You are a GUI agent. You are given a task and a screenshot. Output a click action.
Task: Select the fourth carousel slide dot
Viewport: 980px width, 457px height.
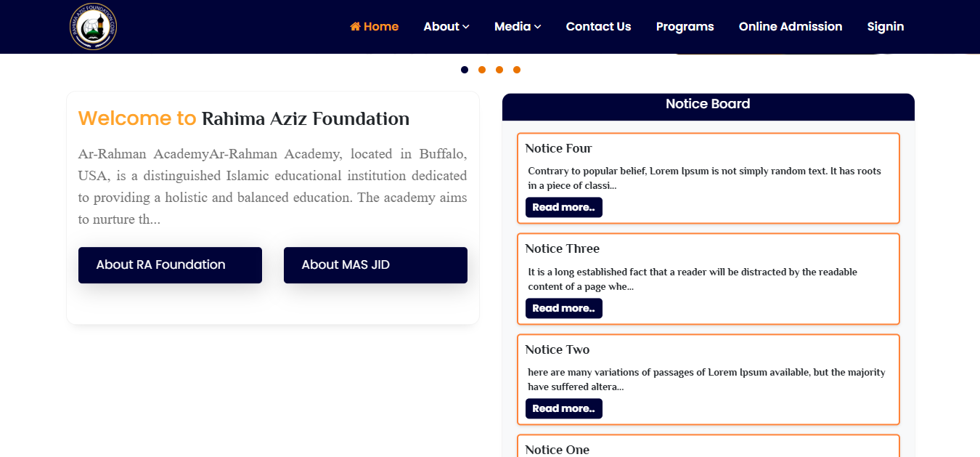517,70
